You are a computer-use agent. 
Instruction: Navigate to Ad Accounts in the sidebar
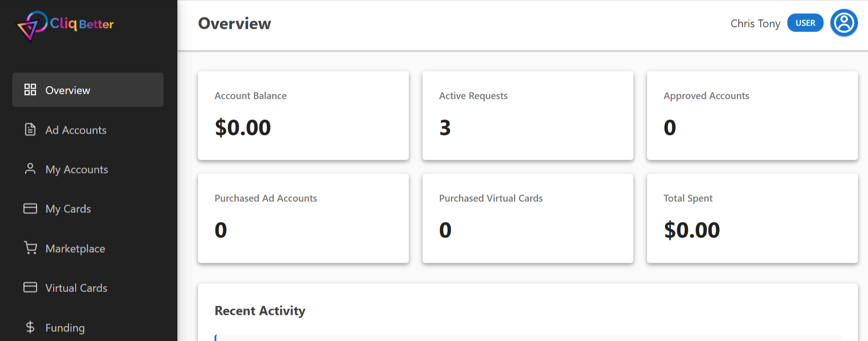click(x=76, y=130)
